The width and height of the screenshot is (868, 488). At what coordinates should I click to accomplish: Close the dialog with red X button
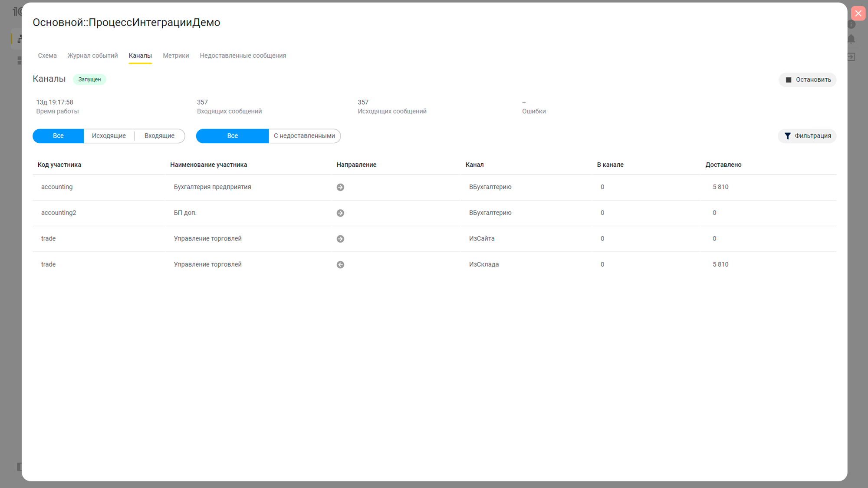858,13
